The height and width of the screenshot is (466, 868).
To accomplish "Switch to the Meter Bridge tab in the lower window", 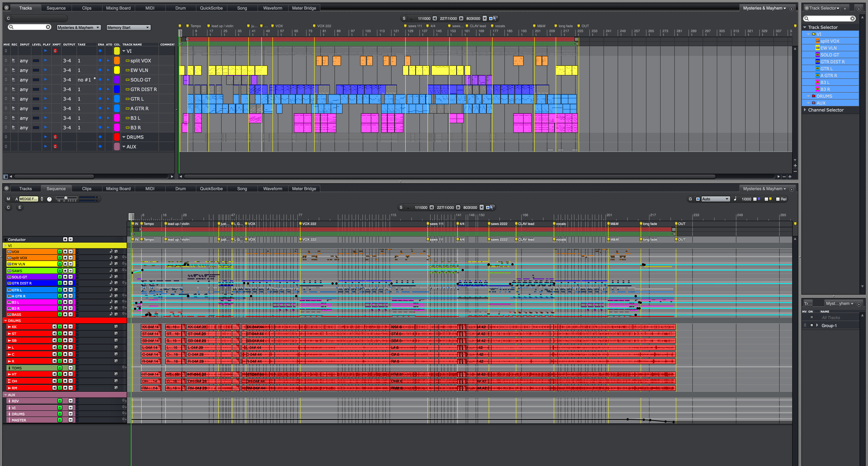I will (x=304, y=189).
